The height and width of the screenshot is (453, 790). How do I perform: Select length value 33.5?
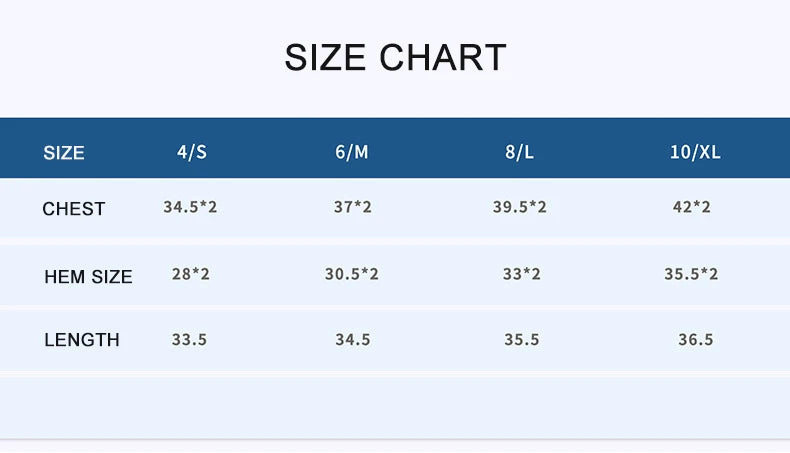click(x=189, y=339)
